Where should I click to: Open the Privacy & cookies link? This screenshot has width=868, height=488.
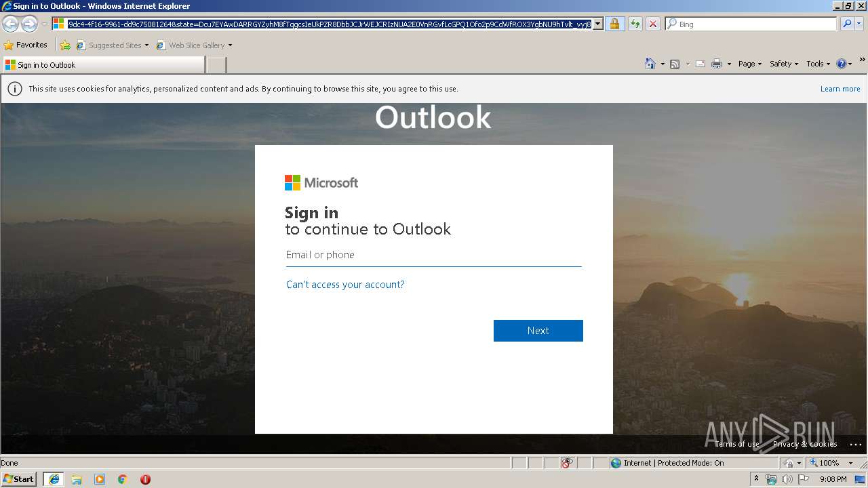point(805,444)
